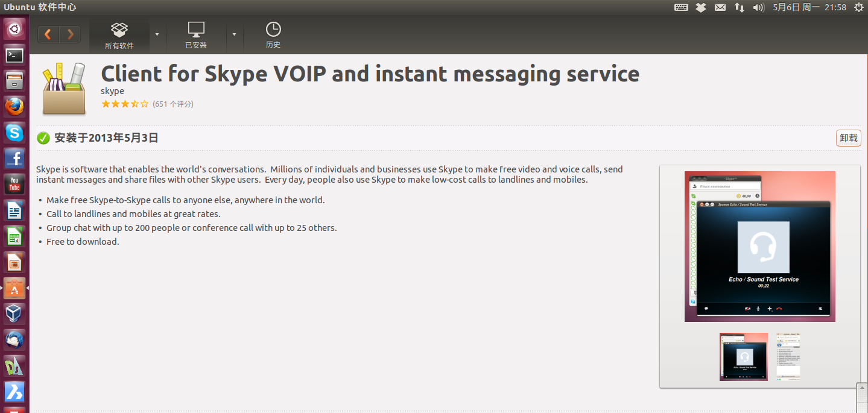Open the Dropbox tray indicator
The width and height of the screenshot is (868, 413).
click(x=700, y=7)
